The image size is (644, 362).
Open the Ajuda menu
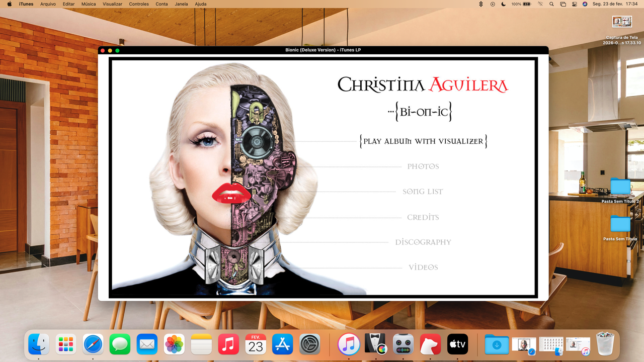pyautogui.click(x=200, y=4)
